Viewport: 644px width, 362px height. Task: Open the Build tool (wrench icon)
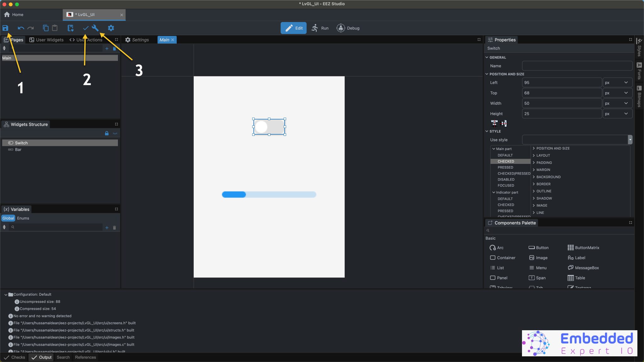[x=95, y=28]
